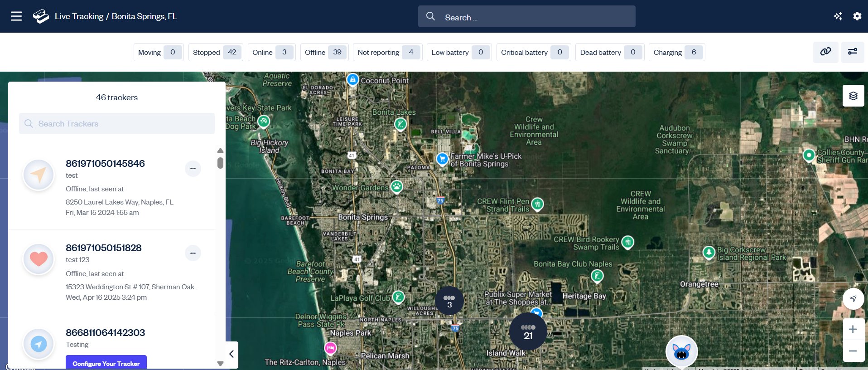Click the 46 trackers heading
Screen dimensions: 868x370
tap(117, 97)
